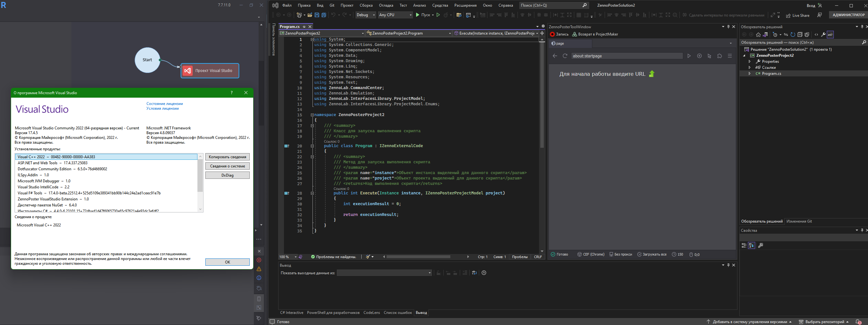Click the blue info icon in ProjectMaker sidebar
The width and height of the screenshot is (868, 325).
[x=259, y=278]
